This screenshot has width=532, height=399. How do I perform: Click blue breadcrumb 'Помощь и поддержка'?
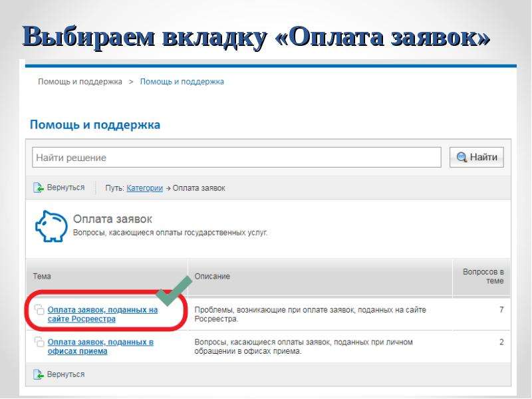point(182,82)
